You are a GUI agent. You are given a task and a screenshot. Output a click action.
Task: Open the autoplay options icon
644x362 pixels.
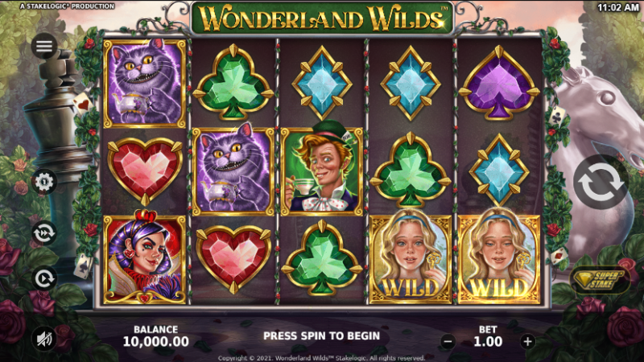pyautogui.click(x=44, y=278)
